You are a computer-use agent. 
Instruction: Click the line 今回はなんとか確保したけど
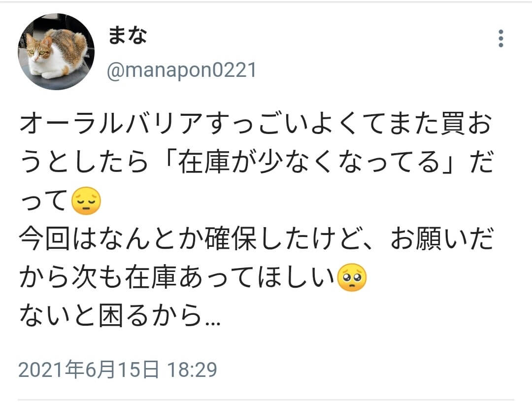click(195, 238)
